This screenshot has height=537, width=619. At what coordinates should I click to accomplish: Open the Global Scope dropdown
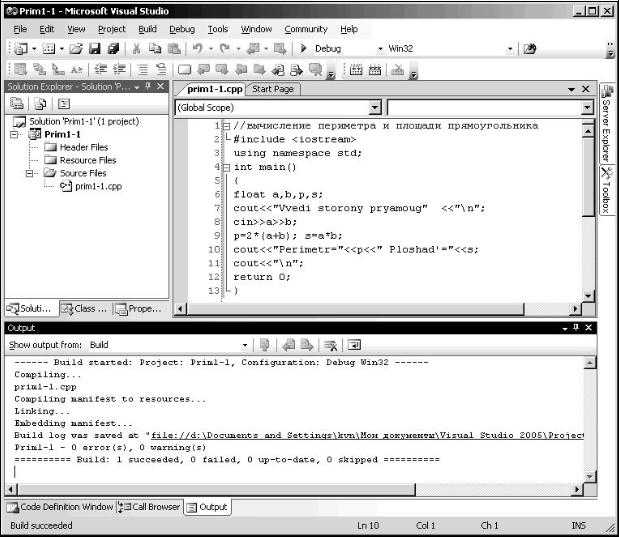[x=374, y=107]
